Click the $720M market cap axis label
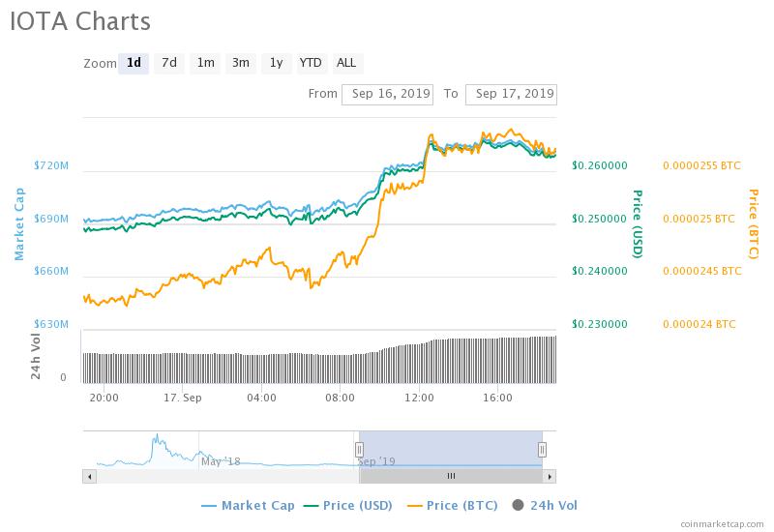774x532 pixels. click(x=51, y=165)
